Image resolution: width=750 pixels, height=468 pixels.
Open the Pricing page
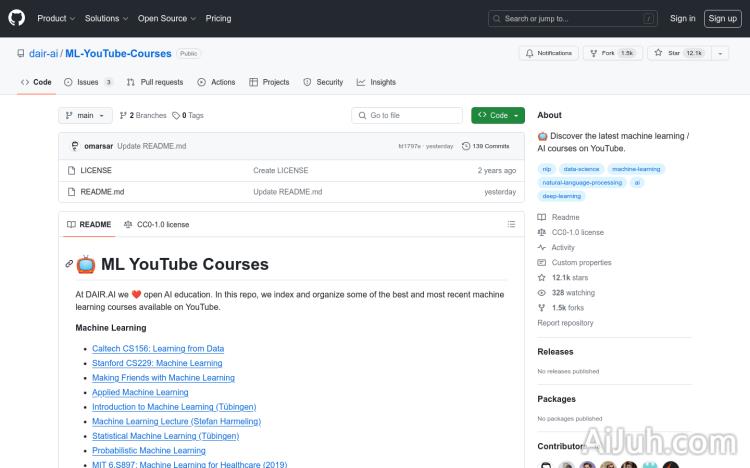(218, 18)
